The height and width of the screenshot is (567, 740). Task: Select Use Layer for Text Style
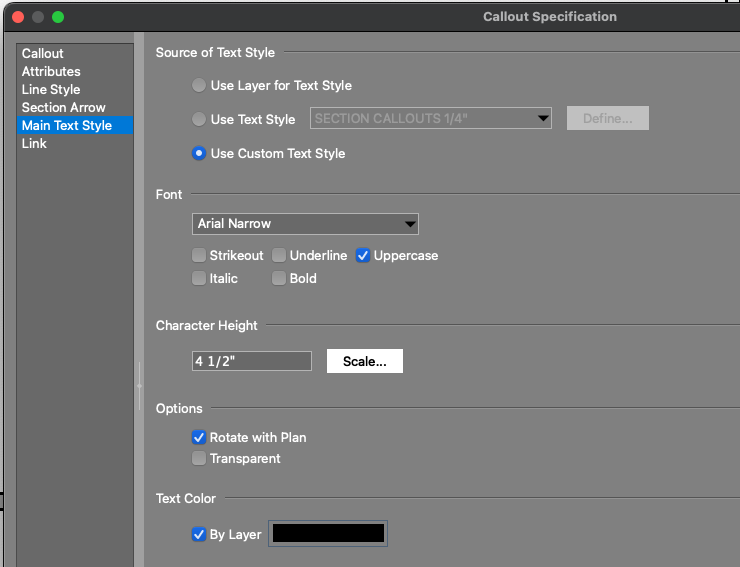point(200,86)
